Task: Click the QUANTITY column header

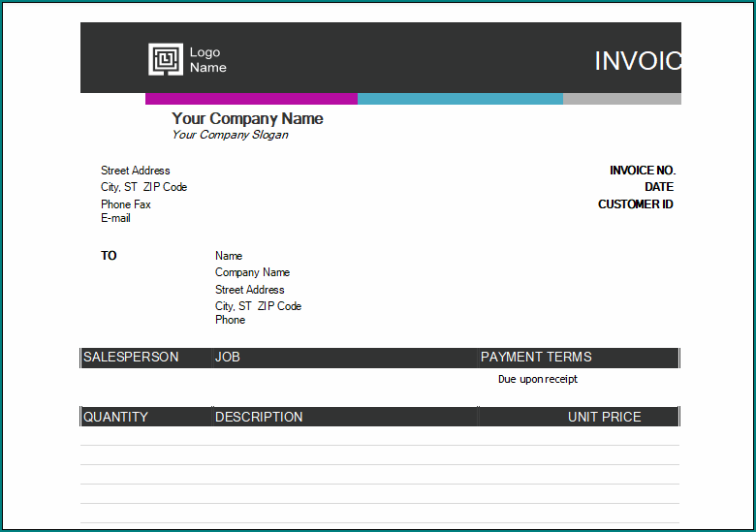Action: pyautogui.click(x=115, y=417)
